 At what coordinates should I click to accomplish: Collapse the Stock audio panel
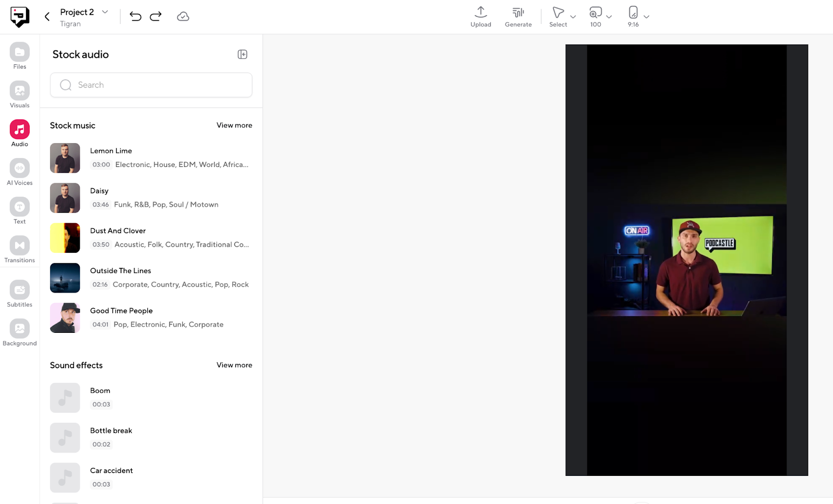243,55
